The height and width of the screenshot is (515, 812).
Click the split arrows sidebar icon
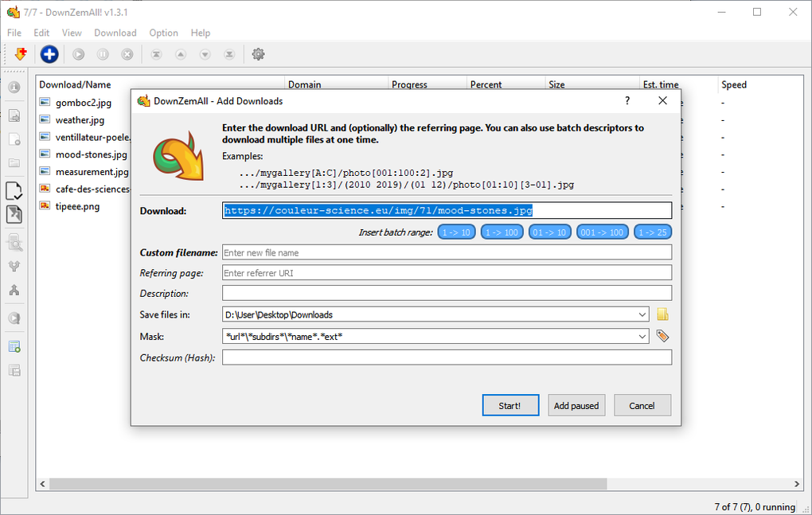click(x=14, y=266)
